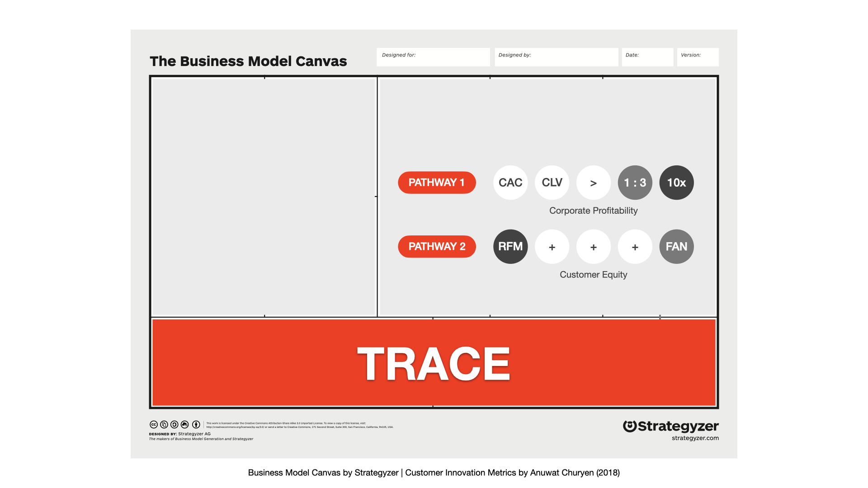
Task: Click the Designed for field
Action: [433, 57]
